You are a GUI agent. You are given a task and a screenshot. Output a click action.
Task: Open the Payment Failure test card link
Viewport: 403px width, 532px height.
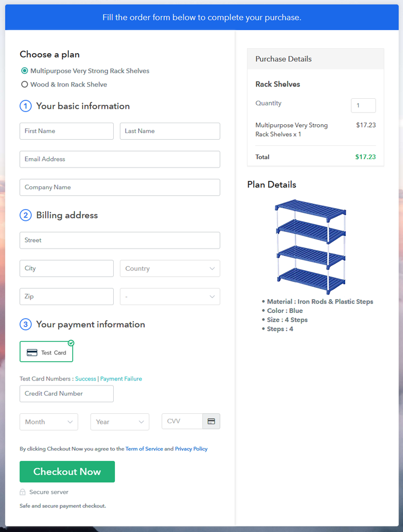pos(121,379)
